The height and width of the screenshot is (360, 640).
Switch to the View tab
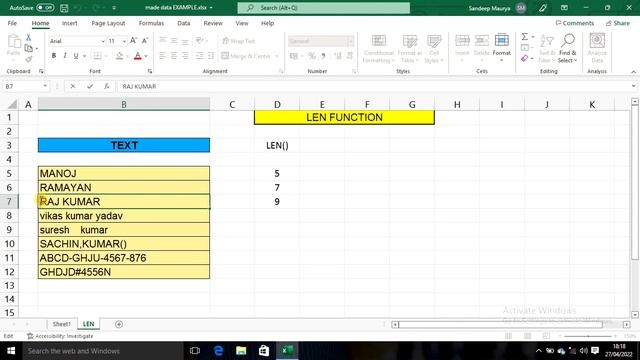242,23
